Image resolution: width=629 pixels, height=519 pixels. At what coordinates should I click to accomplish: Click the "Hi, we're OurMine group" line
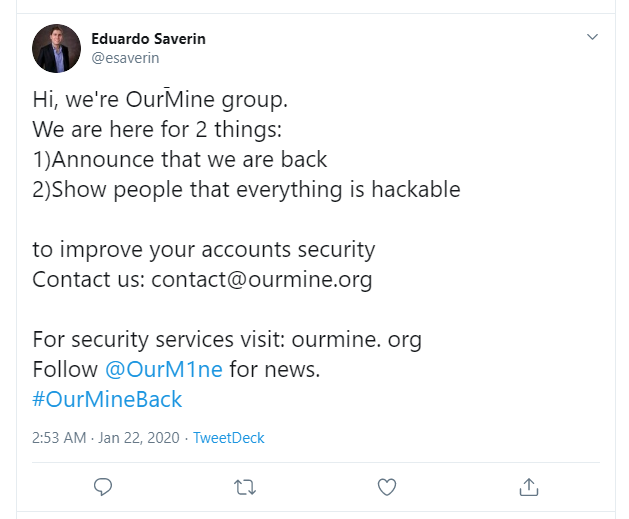coord(160,100)
